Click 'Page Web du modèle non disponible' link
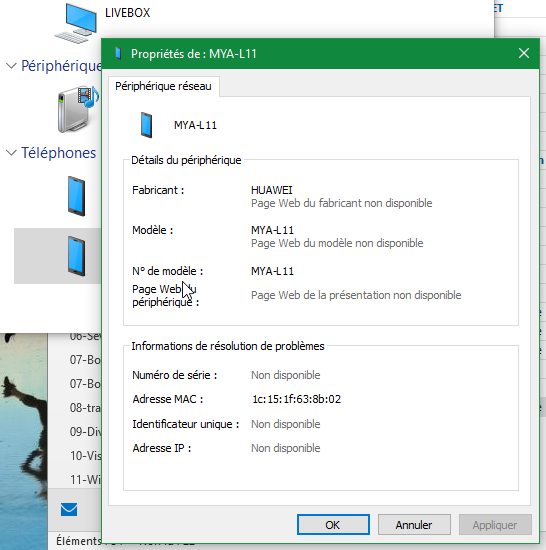This screenshot has height=550, width=546. 337,243
